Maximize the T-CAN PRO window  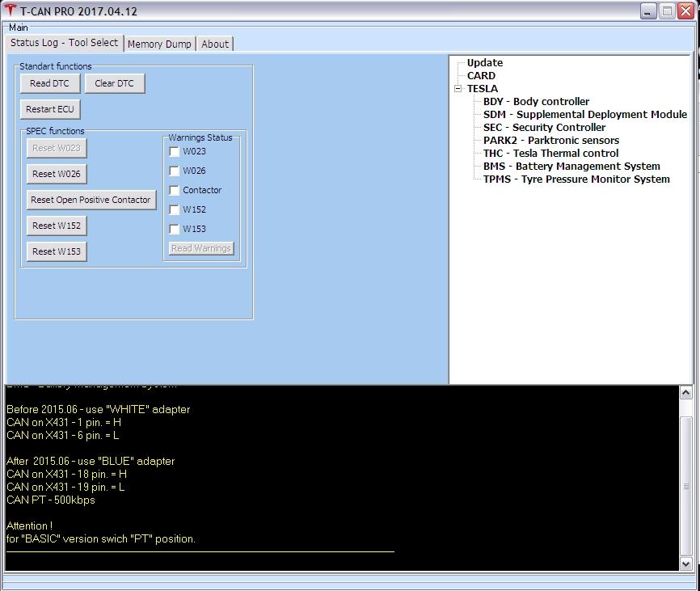coord(667,11)
